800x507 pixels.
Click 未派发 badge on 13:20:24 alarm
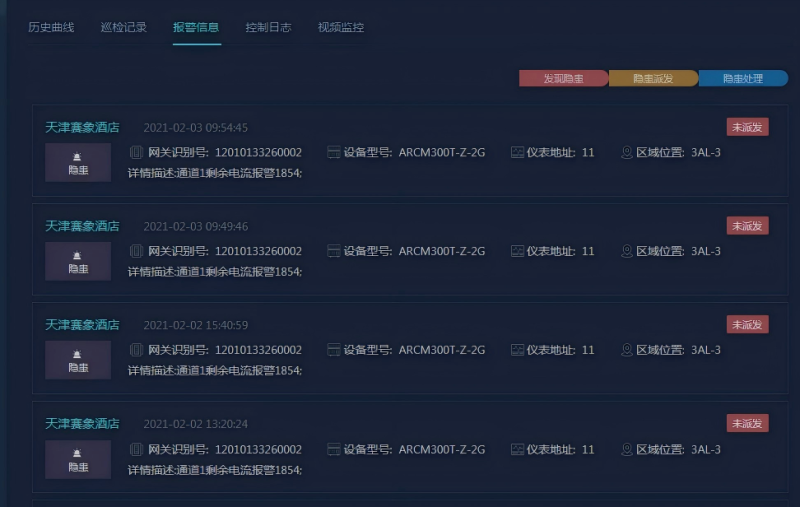[747, 423]
